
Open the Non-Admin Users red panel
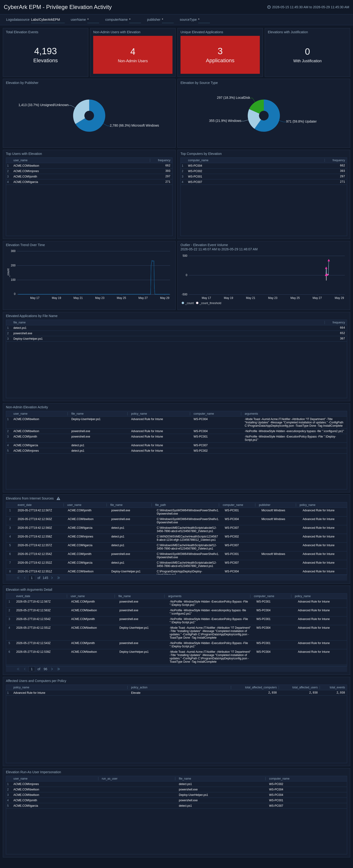click(x=132, y=55)
